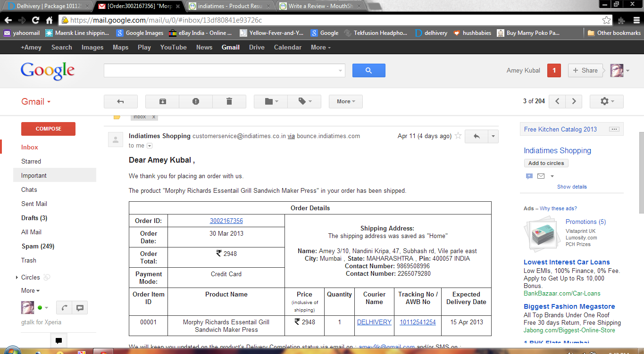Open the DELHIVERY courier link
Screen dimensions: 644x354
tap(374, 322)
